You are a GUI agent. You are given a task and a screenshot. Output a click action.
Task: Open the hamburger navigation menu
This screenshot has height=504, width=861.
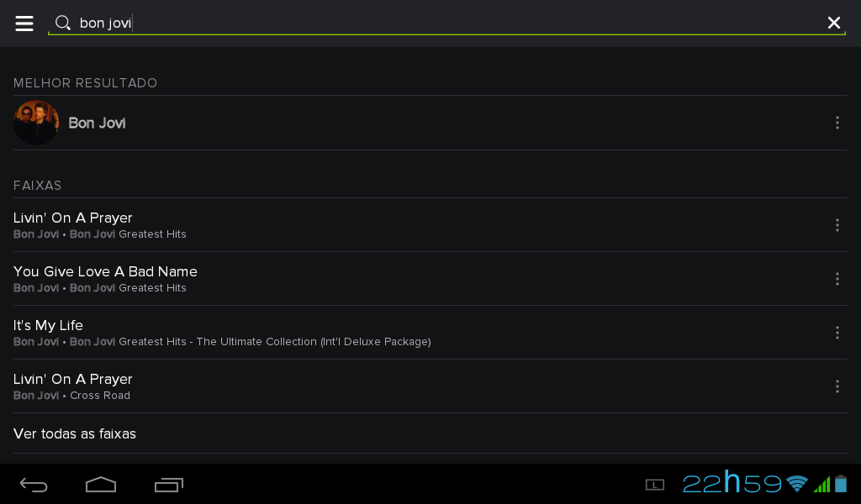coord(24,23)
